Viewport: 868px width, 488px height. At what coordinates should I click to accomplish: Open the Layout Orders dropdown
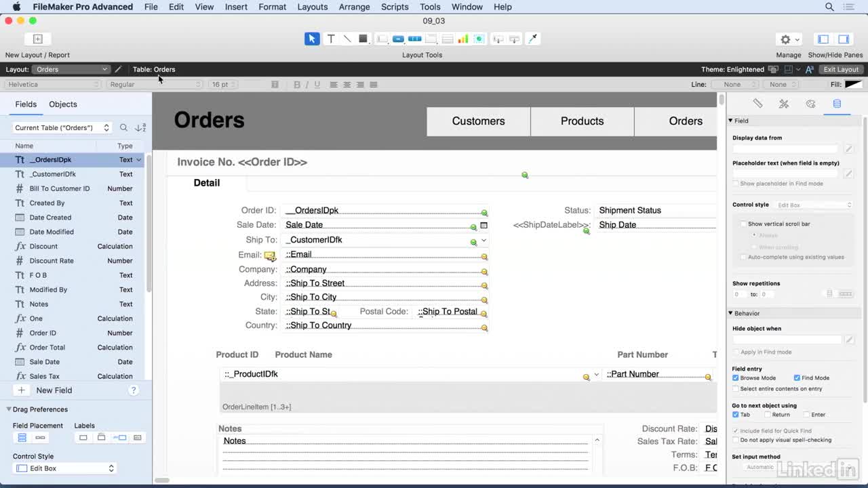71,69
